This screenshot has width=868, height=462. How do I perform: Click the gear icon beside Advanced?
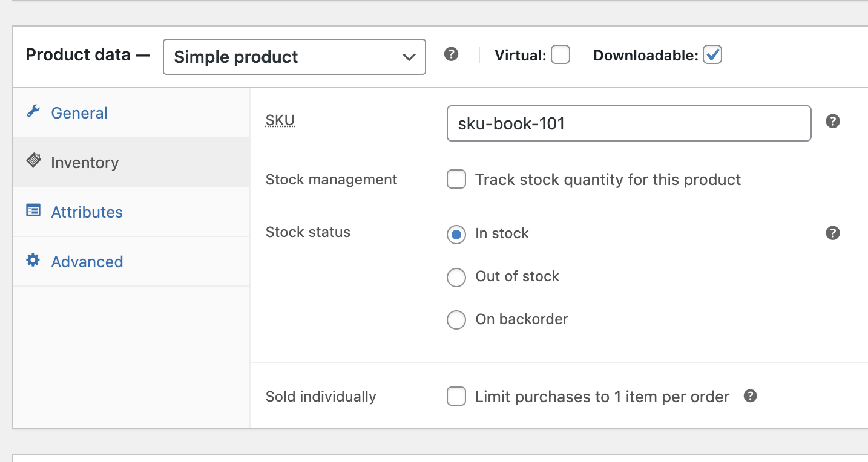pos(33,261)
